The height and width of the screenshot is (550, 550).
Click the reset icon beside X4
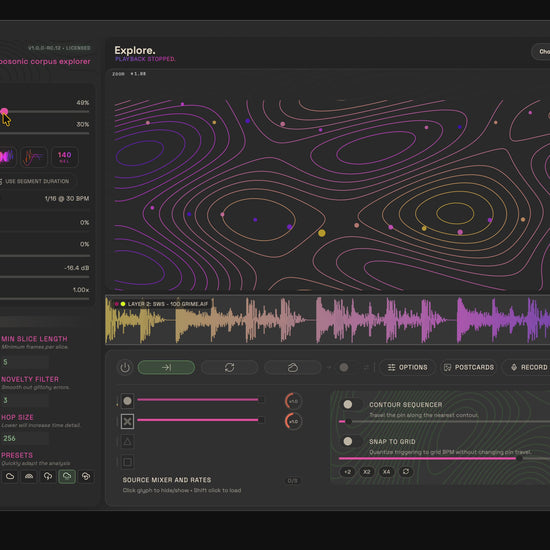pyautogui.click(x=406, y=471)
